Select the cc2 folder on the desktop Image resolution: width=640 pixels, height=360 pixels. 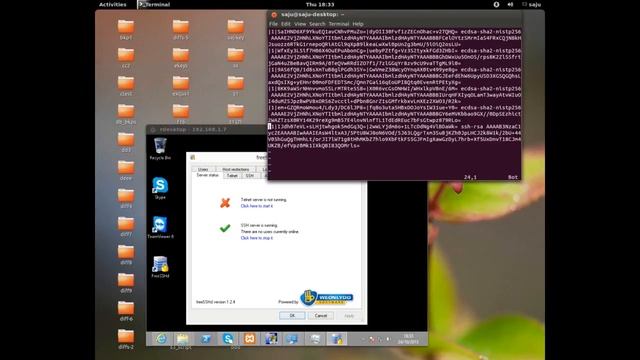(x=126, y=58)
